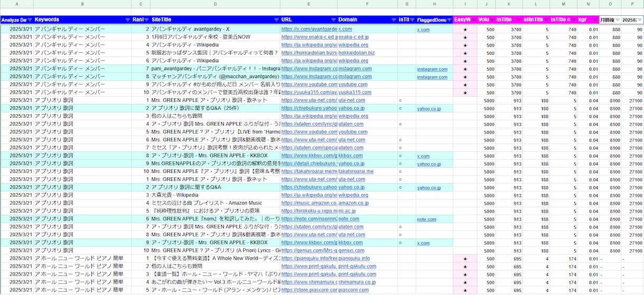Screen dimensions: 644x295
Task: Select cell 'アバンギャルディ avantgardey - X'
Action: [x=215, y=29]
